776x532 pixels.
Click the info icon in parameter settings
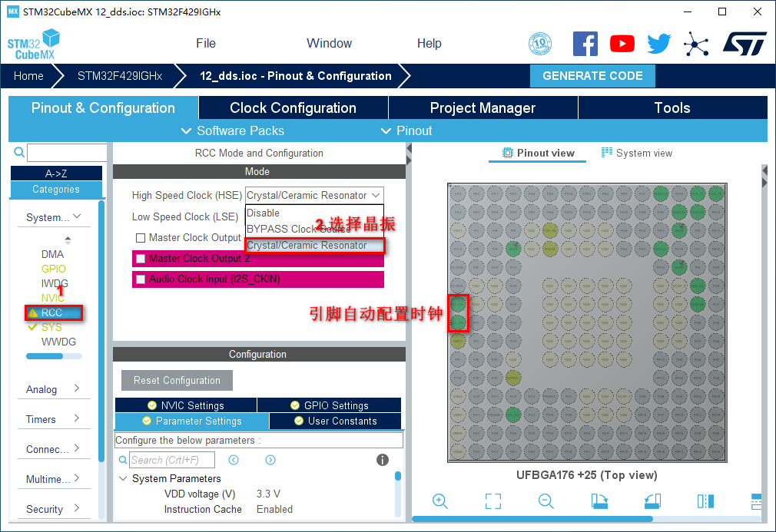pyautogui.click(x=382, y=460)
